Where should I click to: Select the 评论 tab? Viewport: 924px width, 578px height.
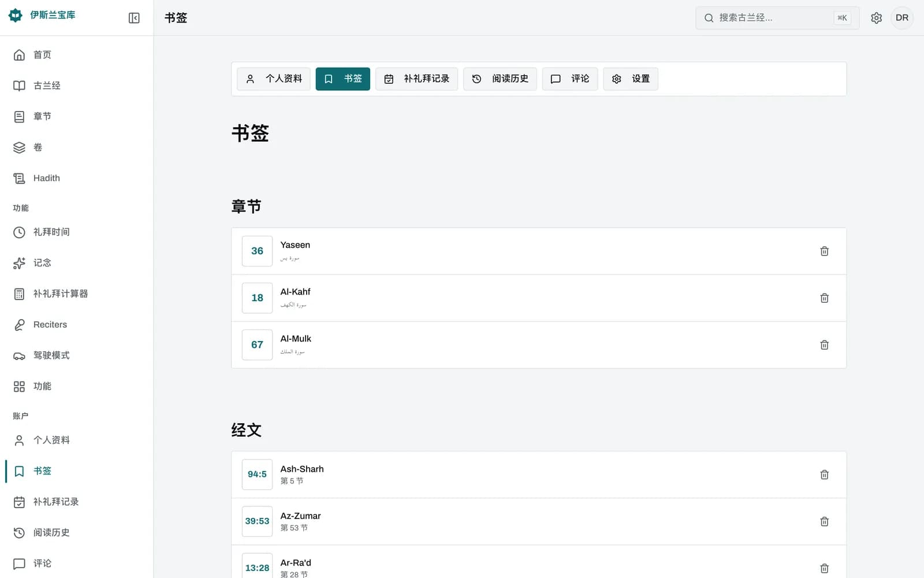pyautogui.click(x=570, y=79)
